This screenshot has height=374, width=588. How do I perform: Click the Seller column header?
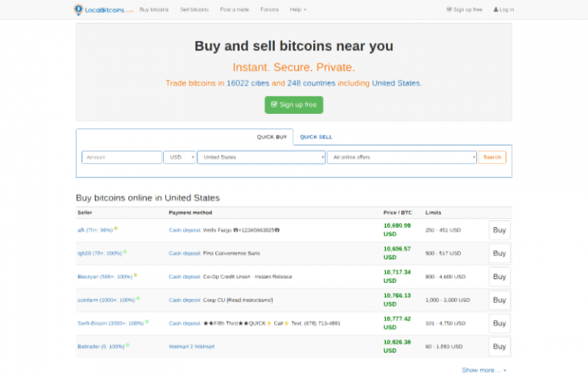(85, 213)
